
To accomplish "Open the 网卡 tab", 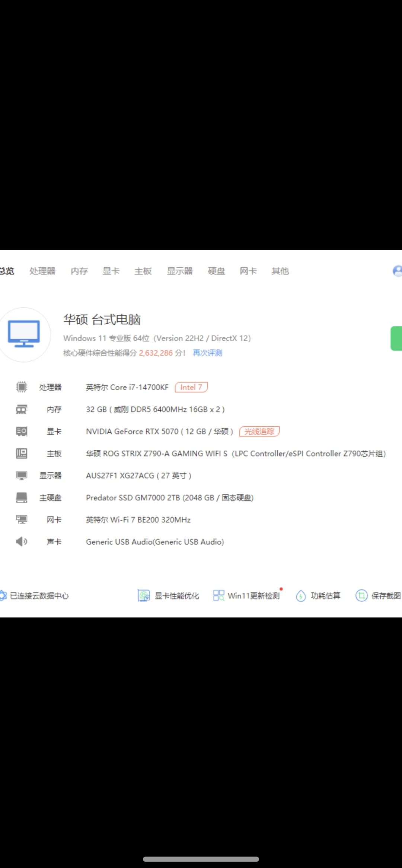I will click(248, 271).
